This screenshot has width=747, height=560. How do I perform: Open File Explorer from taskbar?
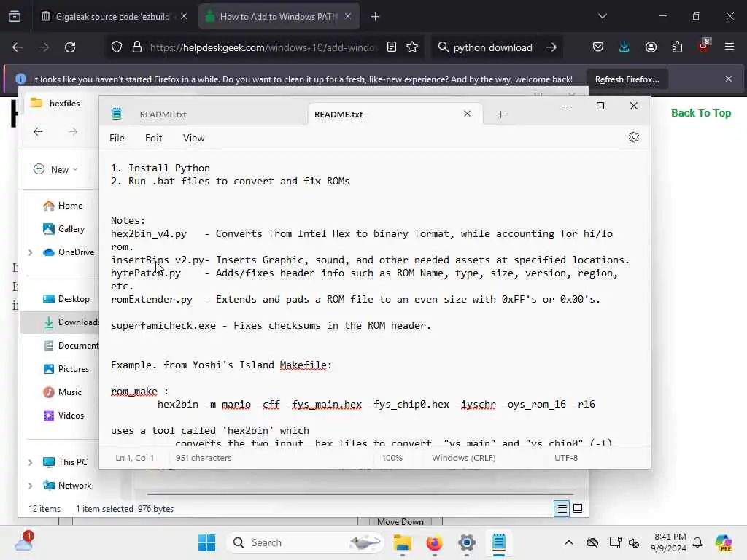tap(403, 542)
